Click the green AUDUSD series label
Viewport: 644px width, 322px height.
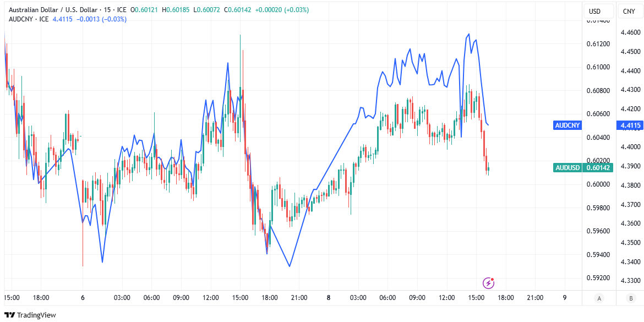pyautogui.click(x=568, y=167)
